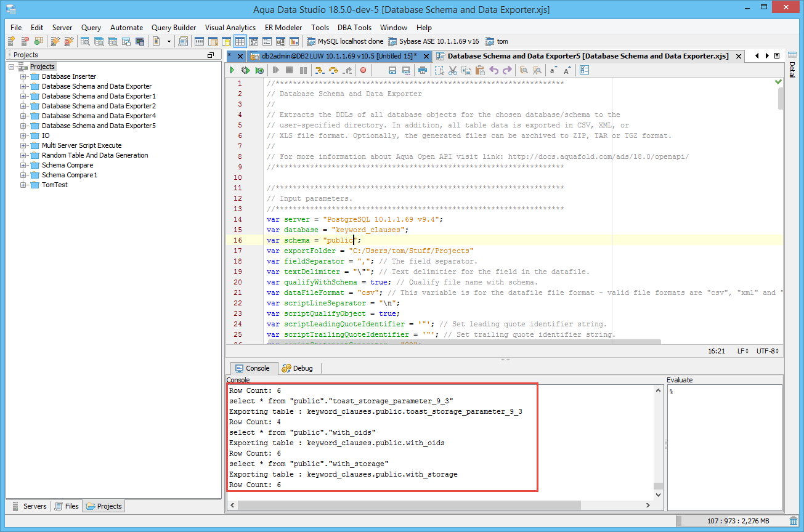Click the script editor horizontal scrollbar
This screenshot has width=804, height=532.
pos(465,342)
